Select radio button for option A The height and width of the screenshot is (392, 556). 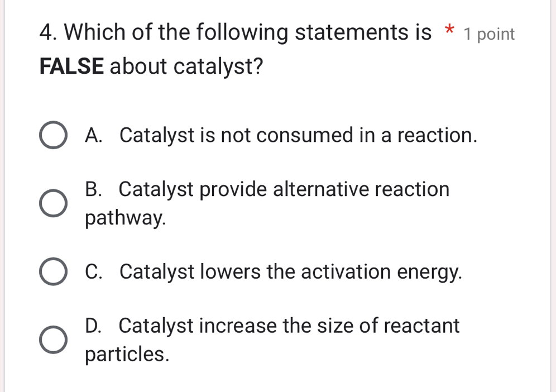54,137
